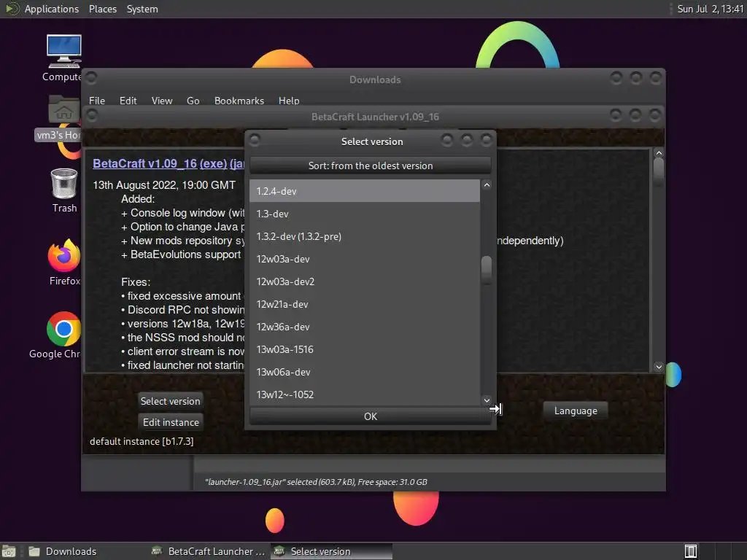Screen dimensions: 747x560
Task: Select version 1.3-dev in list
Action: [365, 214]
